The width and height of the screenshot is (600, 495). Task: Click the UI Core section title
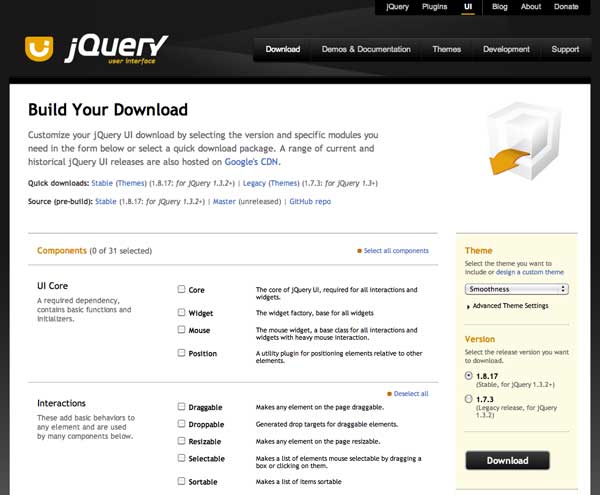tap(52, 286)
